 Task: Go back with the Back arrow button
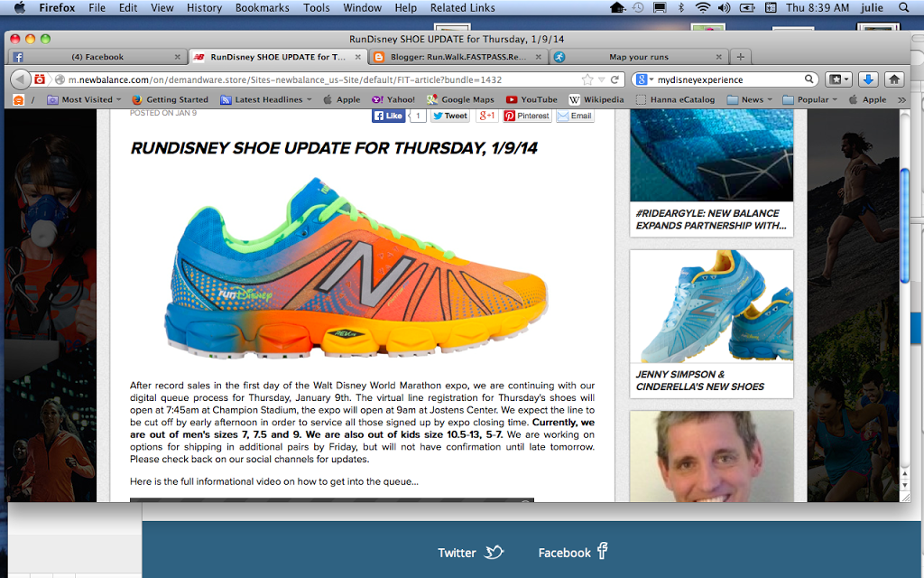[x=20, y=79]
